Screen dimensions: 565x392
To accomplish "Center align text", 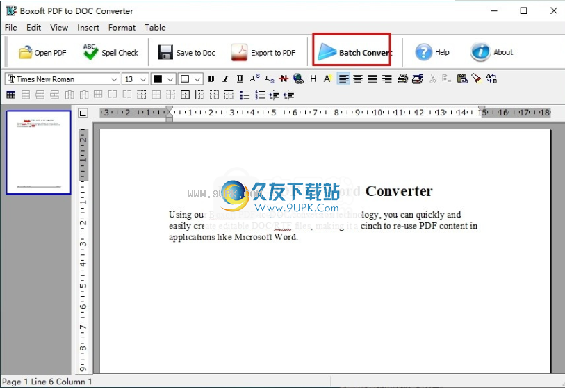I will tap(358, 79).
